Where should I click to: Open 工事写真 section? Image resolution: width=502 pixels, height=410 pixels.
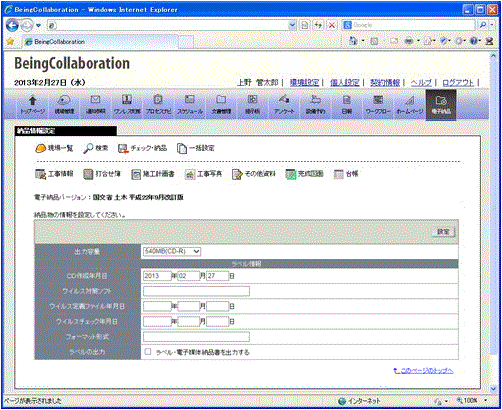(203, 174)
